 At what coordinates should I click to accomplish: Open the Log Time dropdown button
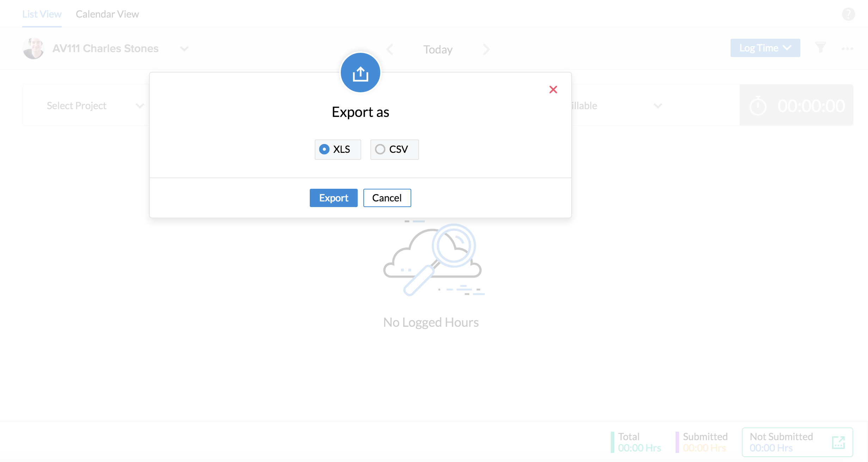tap(765, 48)
